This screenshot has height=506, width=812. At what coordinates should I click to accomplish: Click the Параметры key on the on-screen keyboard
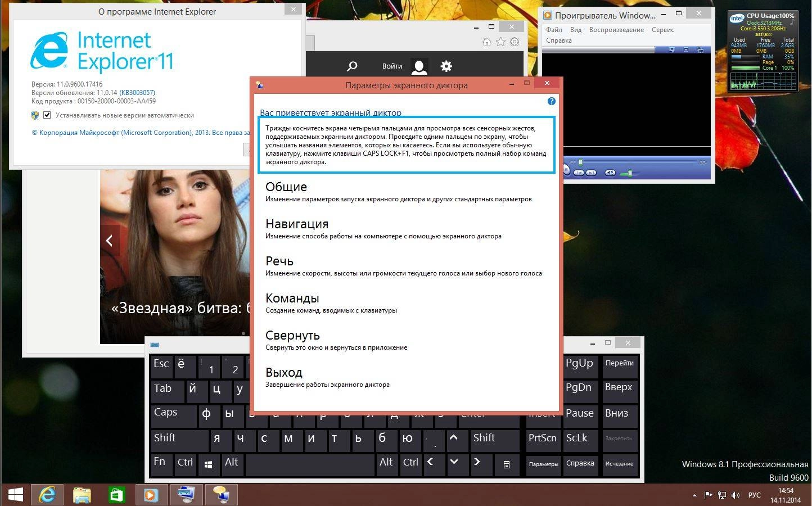click(x=543, y=464)
